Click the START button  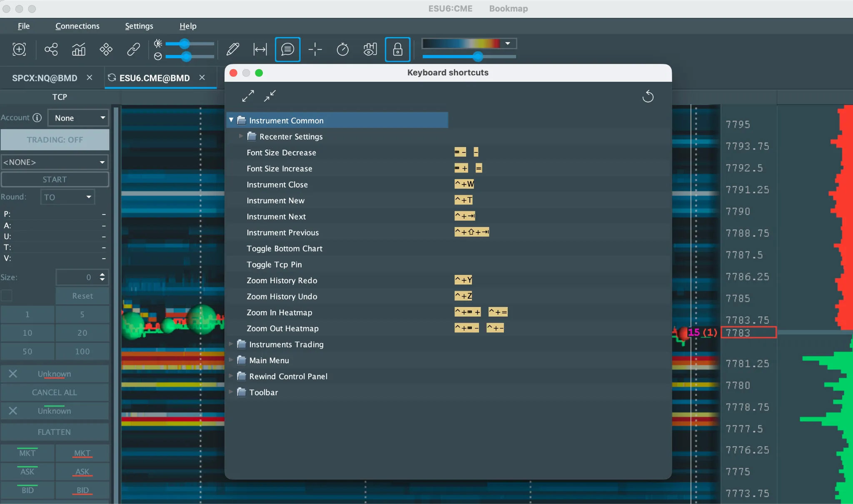[x=55, y=179]
